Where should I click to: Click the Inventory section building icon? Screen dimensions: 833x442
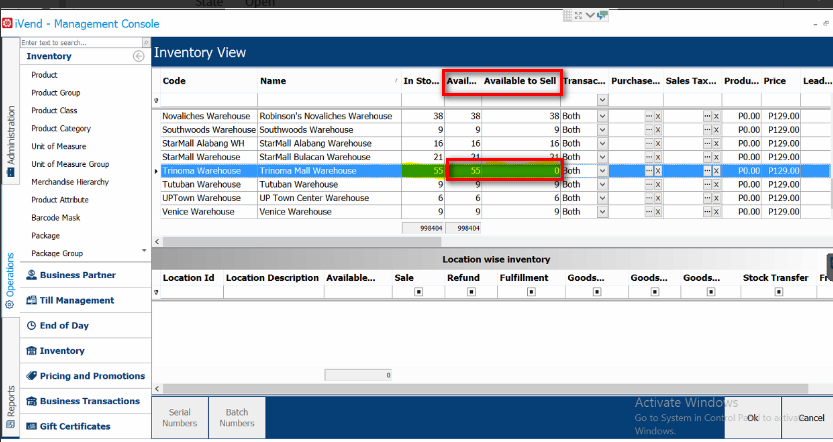32,351
